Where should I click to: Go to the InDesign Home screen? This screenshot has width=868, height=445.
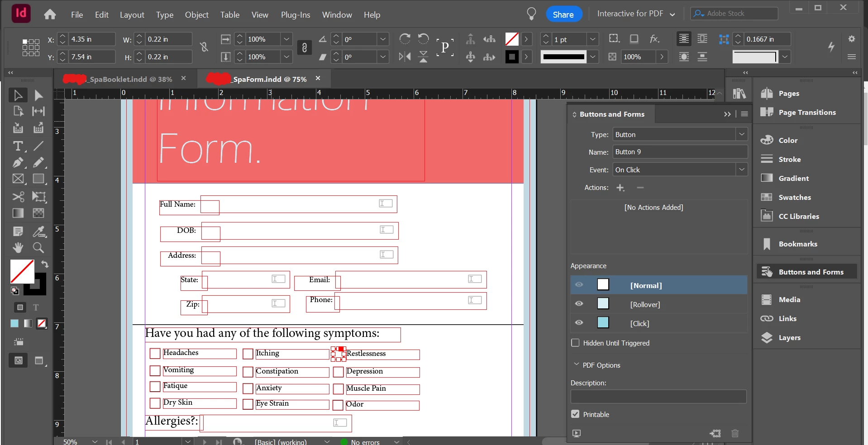tap(50, 14)
